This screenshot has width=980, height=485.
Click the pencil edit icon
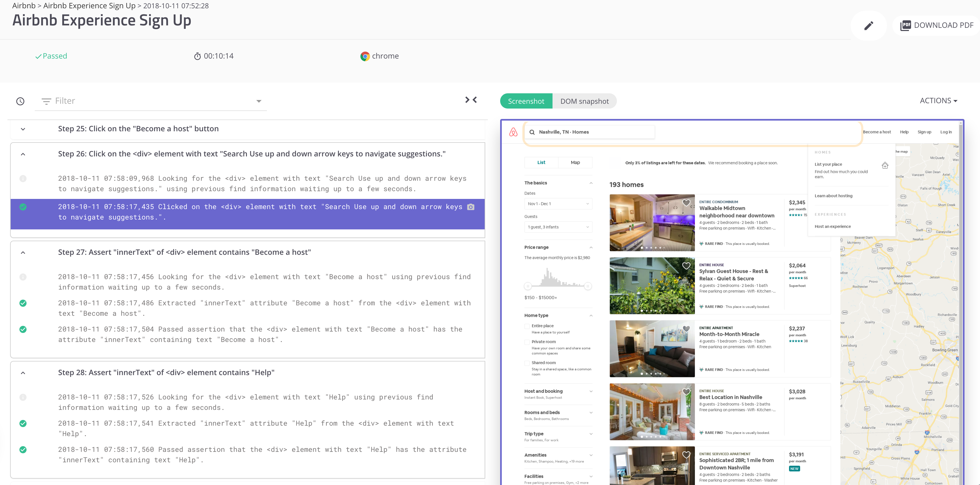pyautogui.click(x=869, y=25)
